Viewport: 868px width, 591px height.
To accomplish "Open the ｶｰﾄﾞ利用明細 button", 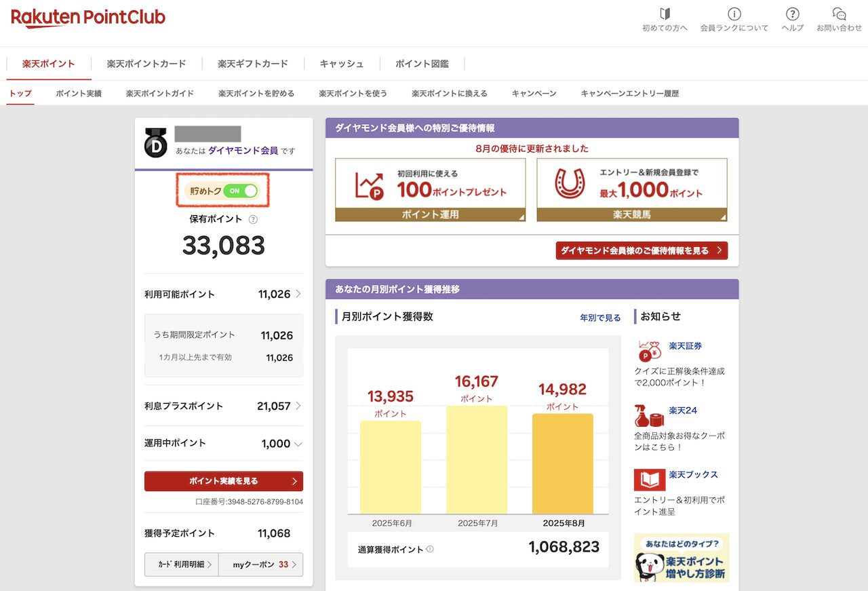I will 182,565.
